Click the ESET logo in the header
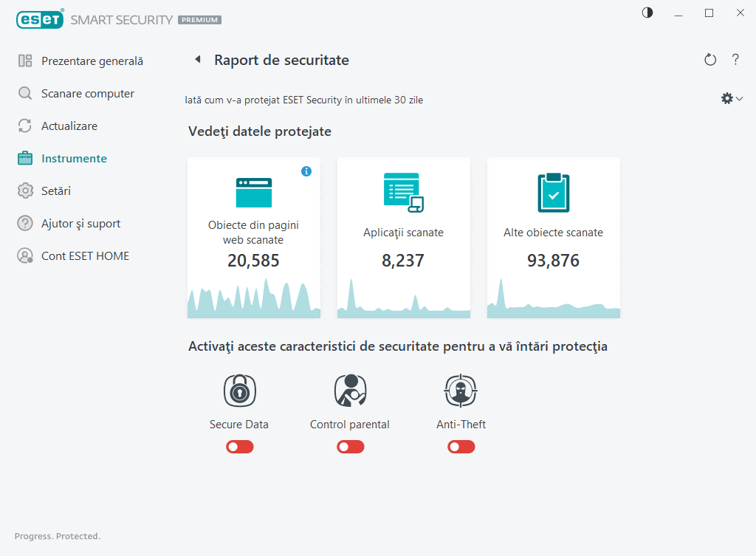 pos(39,20)
